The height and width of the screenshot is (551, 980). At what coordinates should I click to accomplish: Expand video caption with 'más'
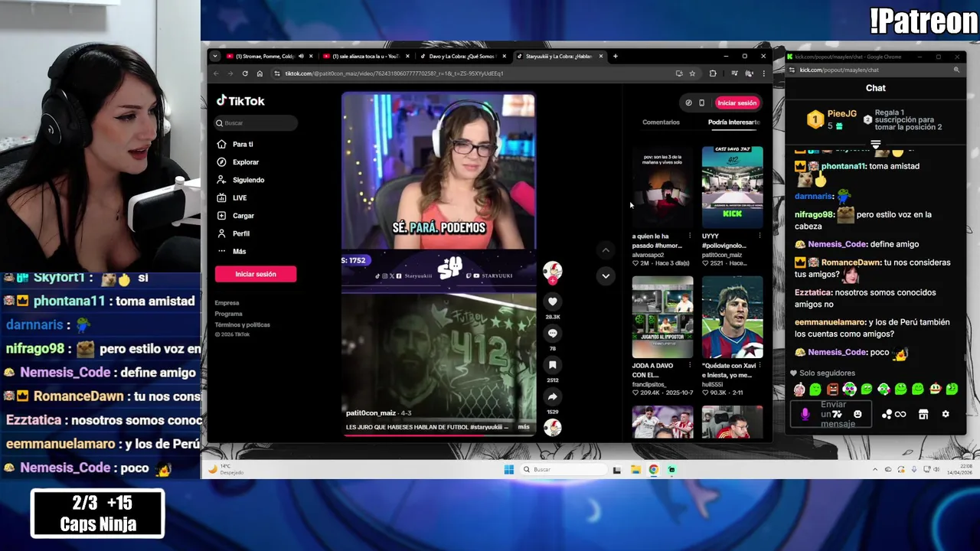click(x=524, y=427)
